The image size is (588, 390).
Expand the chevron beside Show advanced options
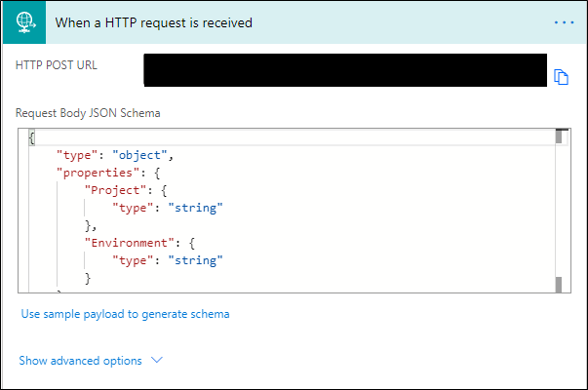(157, 360)
